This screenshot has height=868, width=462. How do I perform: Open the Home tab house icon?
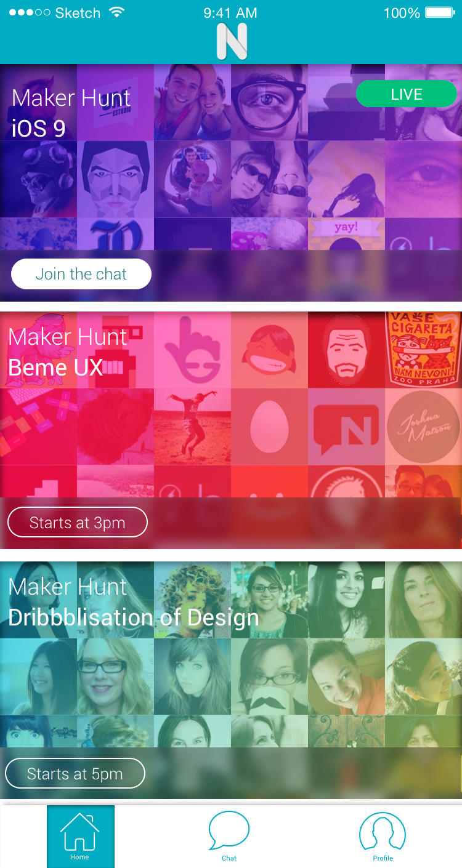click(x=79, y=832)
